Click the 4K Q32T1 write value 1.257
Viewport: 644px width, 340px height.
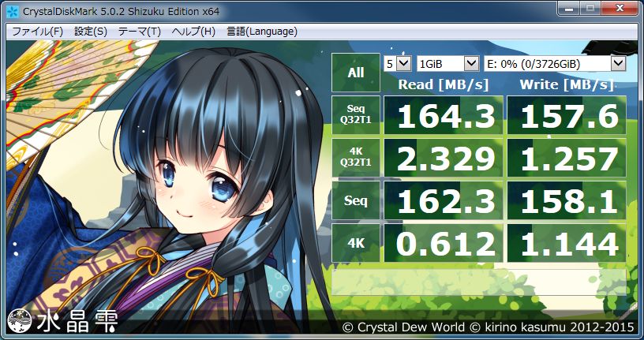click(567, 158)
